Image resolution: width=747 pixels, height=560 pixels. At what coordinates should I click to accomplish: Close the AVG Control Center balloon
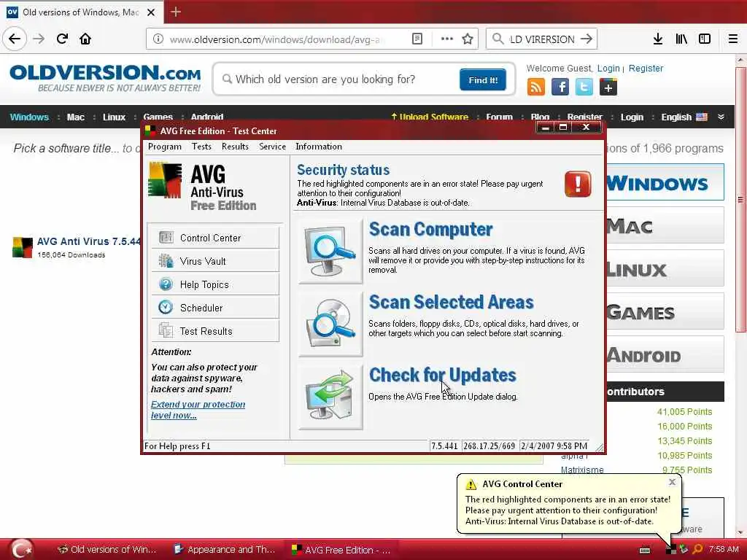[x=672, y=482]
